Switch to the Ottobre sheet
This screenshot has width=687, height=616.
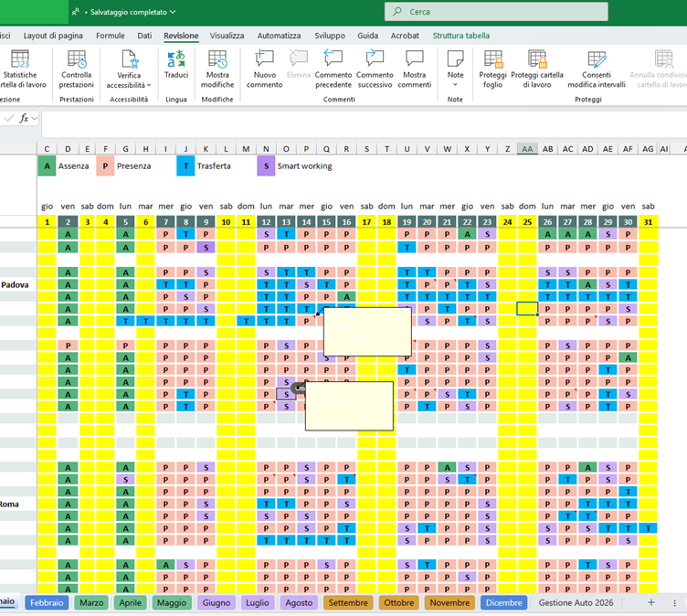point(398,602)
